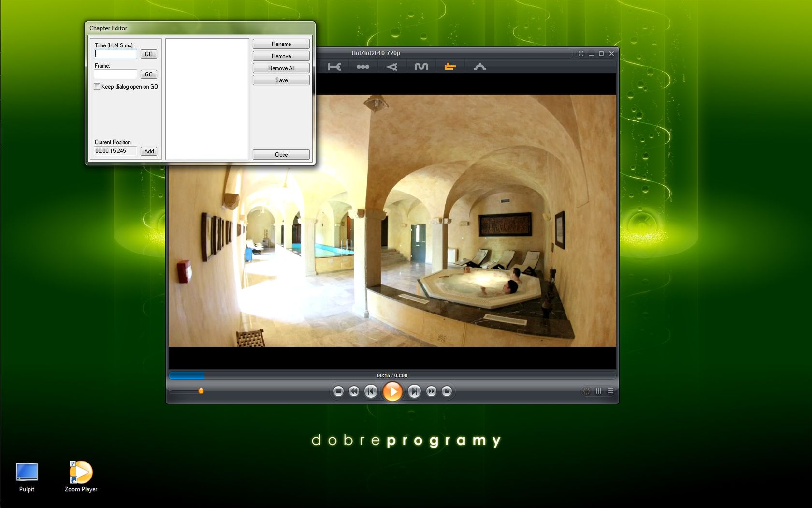The width and height of the screenshot is (812, 508).
Task: Click the Current Position 00:00:15.245 field
Action: pyautogui.click(x=116, y=151)
